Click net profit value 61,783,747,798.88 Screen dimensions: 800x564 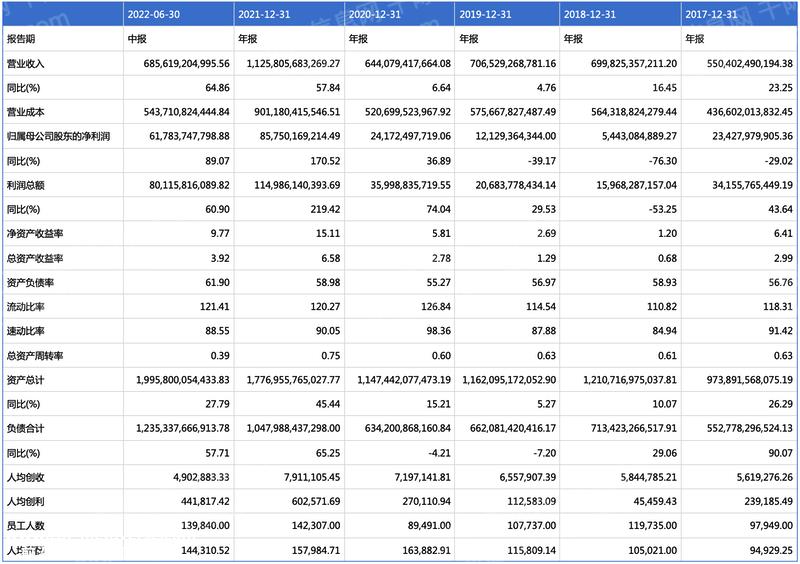click(190, 136)
